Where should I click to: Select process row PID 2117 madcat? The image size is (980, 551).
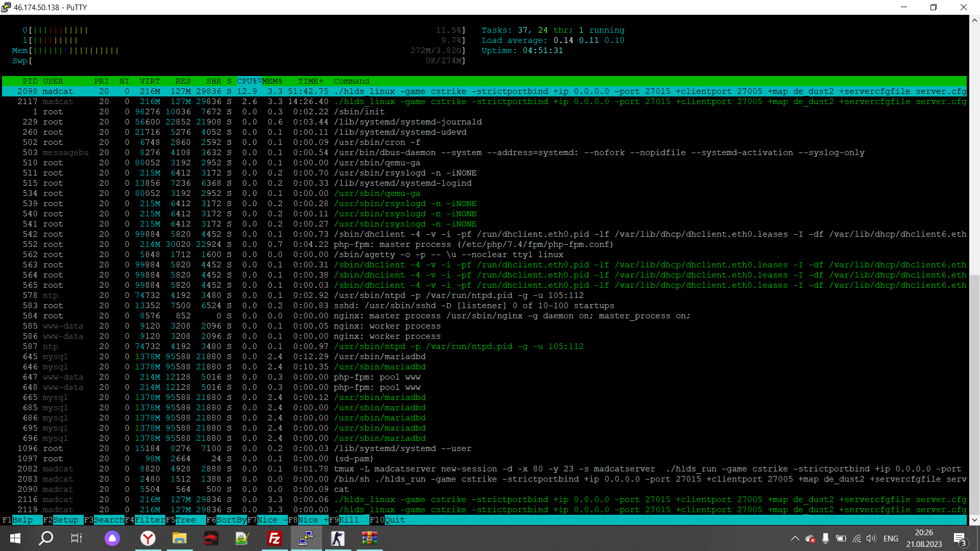coord(484,102)
